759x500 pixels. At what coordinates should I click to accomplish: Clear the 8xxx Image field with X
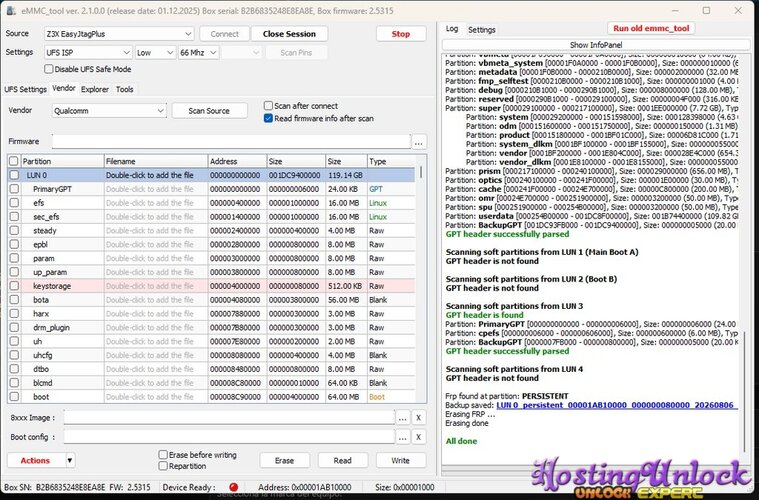point(418,418)
